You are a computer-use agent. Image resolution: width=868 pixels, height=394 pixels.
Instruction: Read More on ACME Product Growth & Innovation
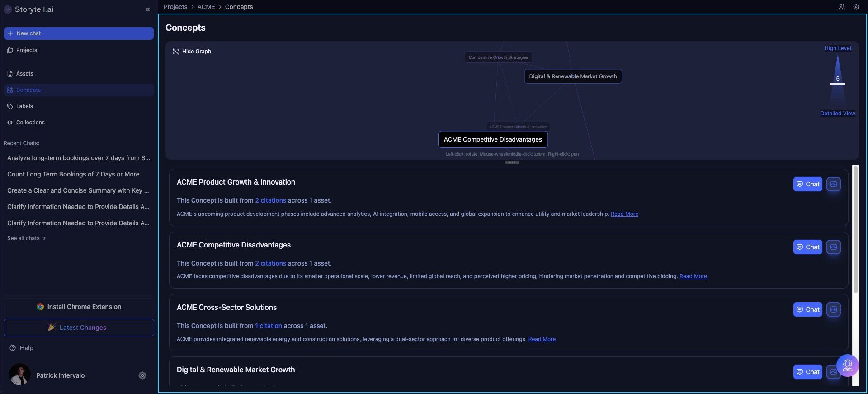624,214
